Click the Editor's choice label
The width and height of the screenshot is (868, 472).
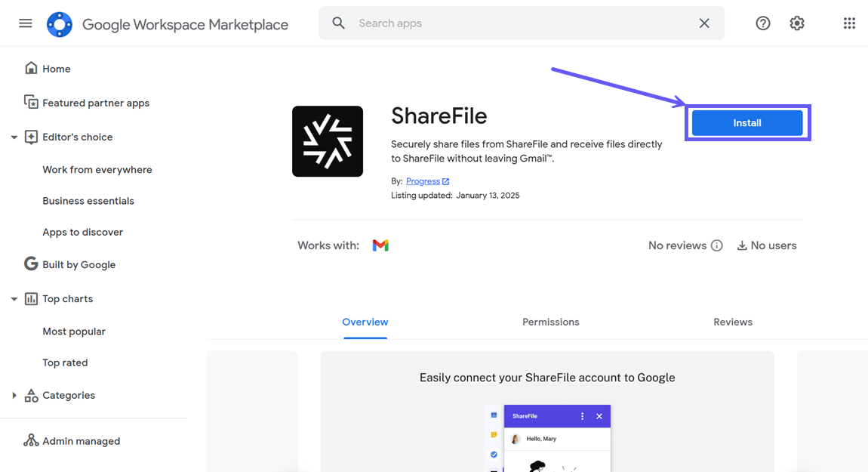(78, 137)
